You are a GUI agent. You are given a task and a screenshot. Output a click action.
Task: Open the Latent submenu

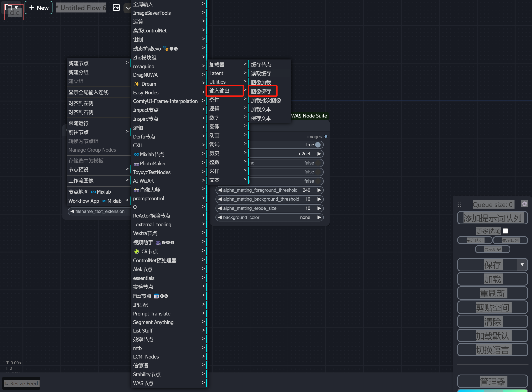228,73
